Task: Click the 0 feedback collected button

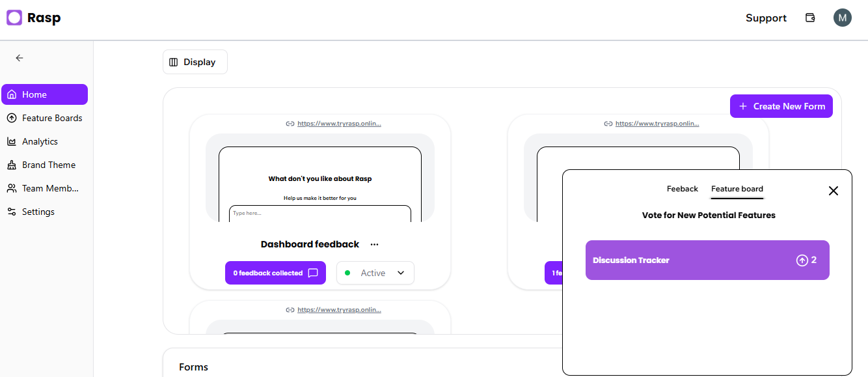Action: [x=275, y=273]
